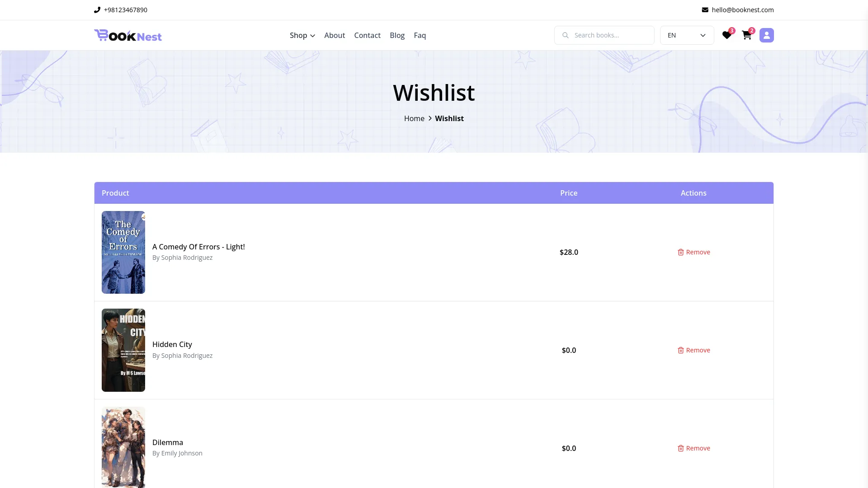Image resolution: width=868 pixels, height=488 pixels.
Task: Remove A Comedy Of Errors from wishlist
Action: pos(693,252)
